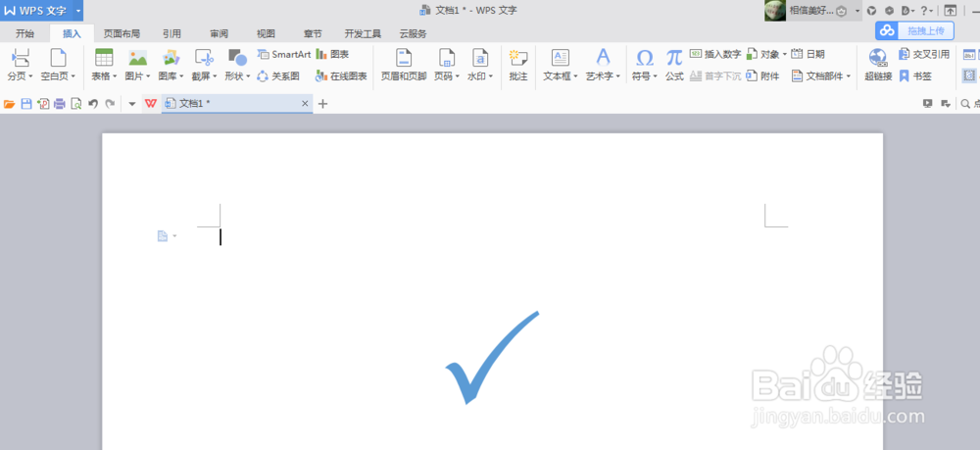Switch to the Chapter (章节) tab
Screen dimensions: 980x450
(313, 33)
